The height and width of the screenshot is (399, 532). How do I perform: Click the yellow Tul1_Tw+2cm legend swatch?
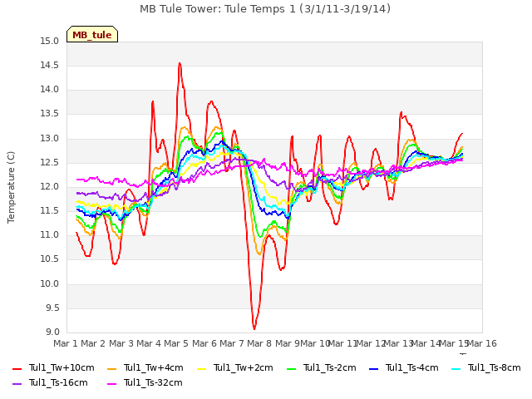click(x=201, y=368)
